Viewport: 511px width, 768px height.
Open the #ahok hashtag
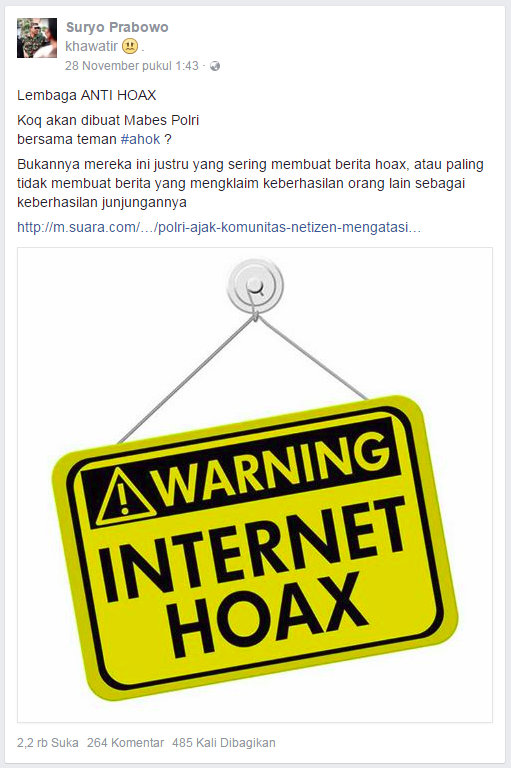pyautogui.click(x=141, y=139)
